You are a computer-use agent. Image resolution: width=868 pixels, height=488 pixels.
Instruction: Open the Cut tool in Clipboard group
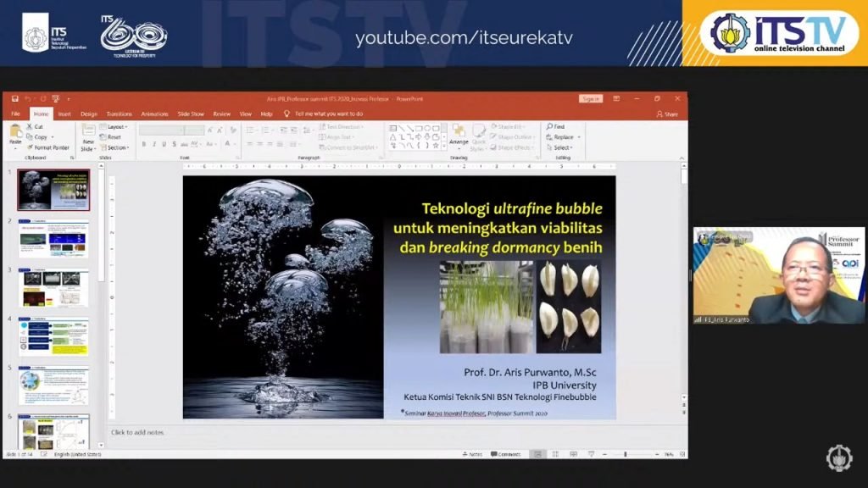point(36,126)
